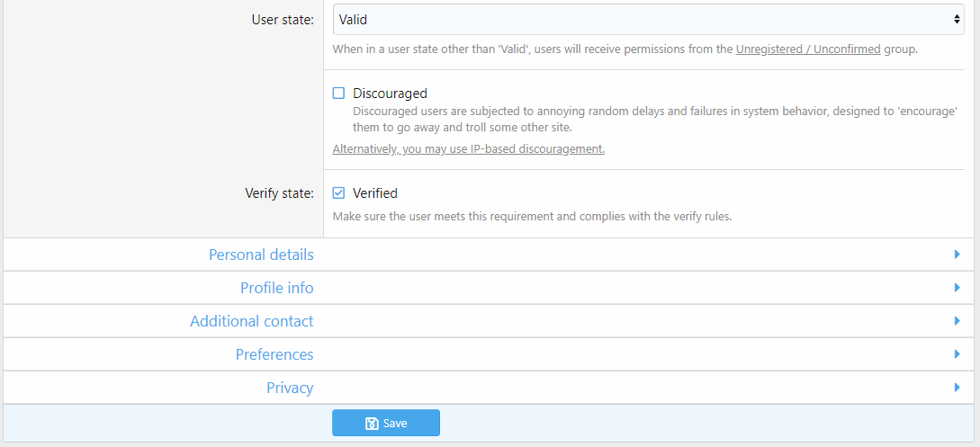
Task: Click the Verified label text
Action: pos(375,193)
